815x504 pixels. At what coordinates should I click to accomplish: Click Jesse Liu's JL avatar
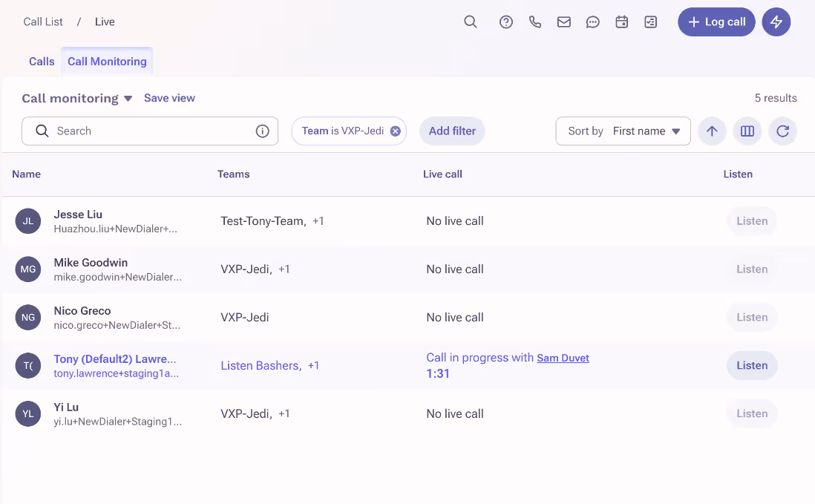pyautogui.click(x=28, y=221)
